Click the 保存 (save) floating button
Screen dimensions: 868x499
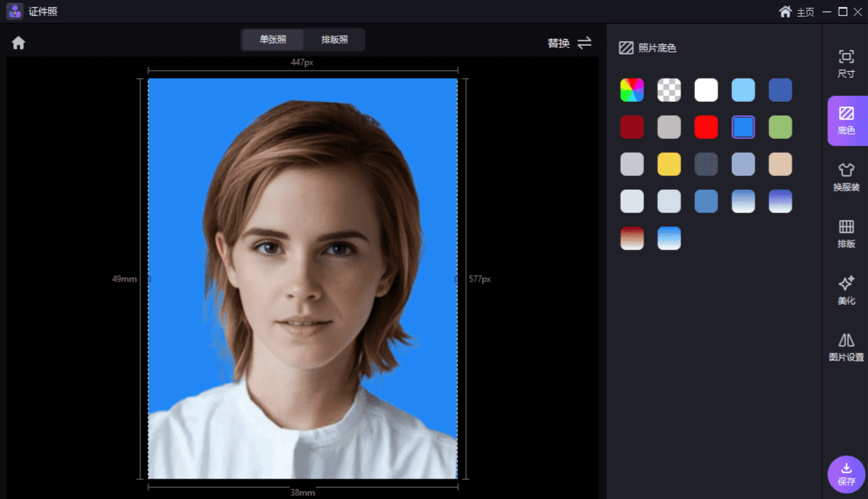[845, 474]
